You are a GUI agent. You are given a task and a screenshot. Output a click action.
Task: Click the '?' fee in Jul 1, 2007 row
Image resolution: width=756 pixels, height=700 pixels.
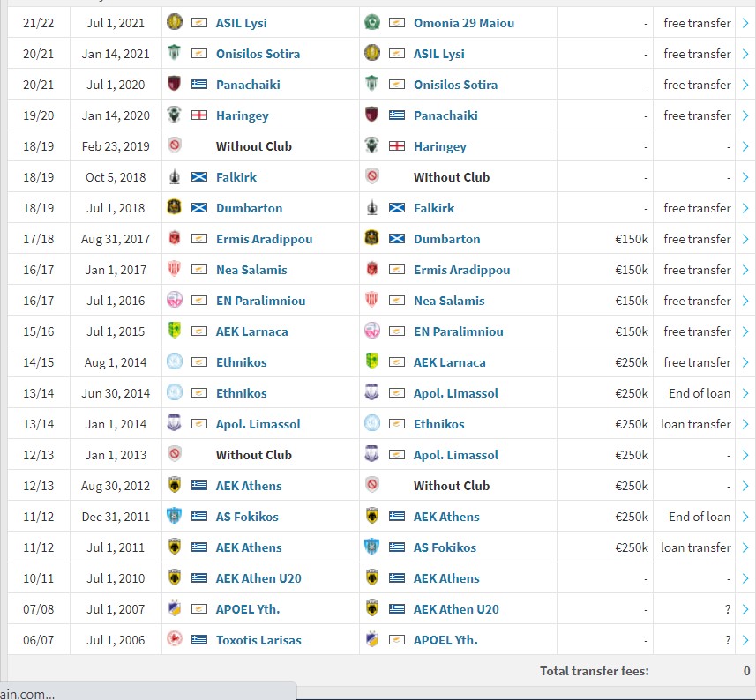(728, 609)
